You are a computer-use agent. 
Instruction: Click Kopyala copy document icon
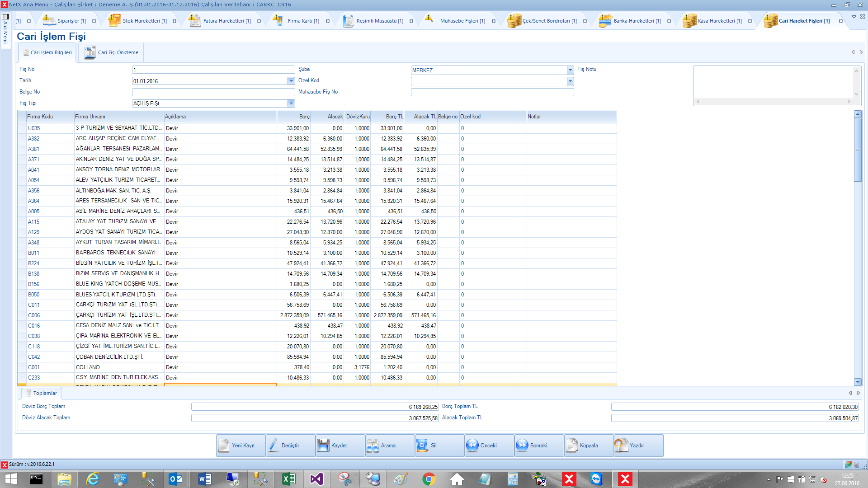coord(572,446)
